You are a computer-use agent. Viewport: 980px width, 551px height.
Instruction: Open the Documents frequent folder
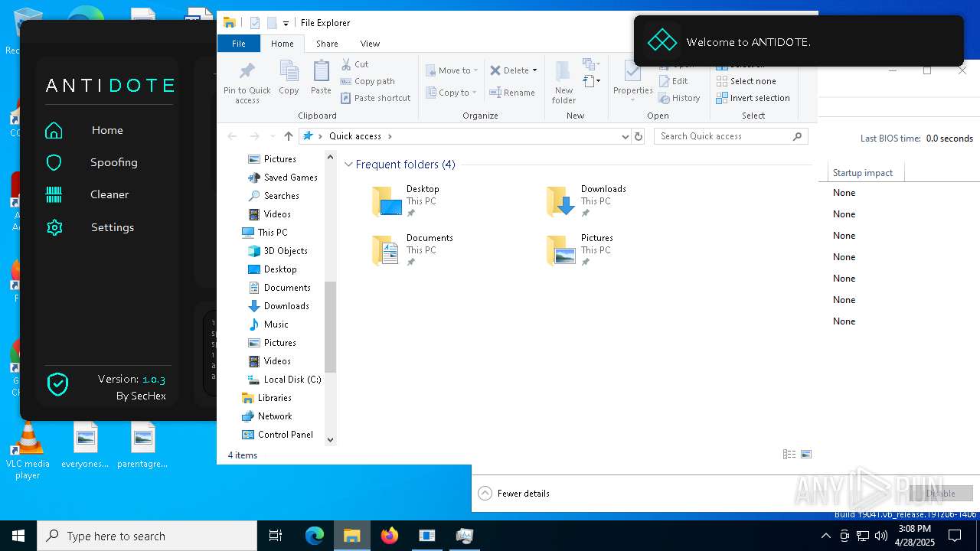point(412,250)
